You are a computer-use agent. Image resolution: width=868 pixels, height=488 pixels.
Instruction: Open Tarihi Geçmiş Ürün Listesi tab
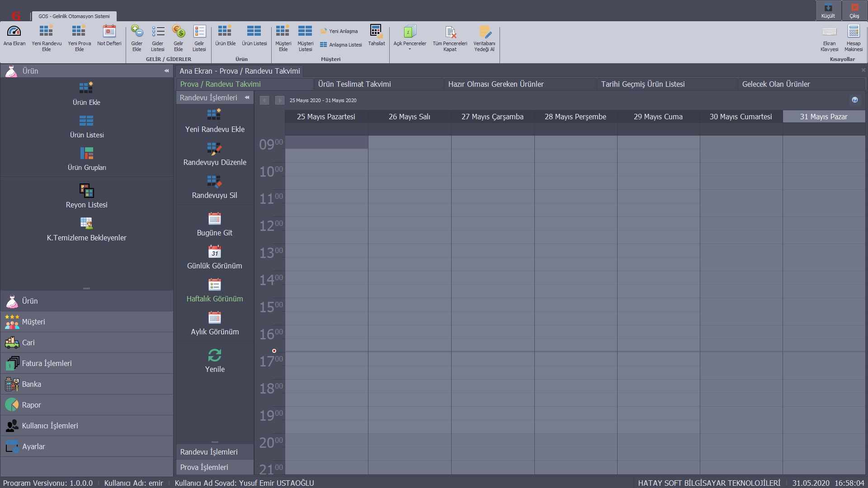tap(642, 84)
